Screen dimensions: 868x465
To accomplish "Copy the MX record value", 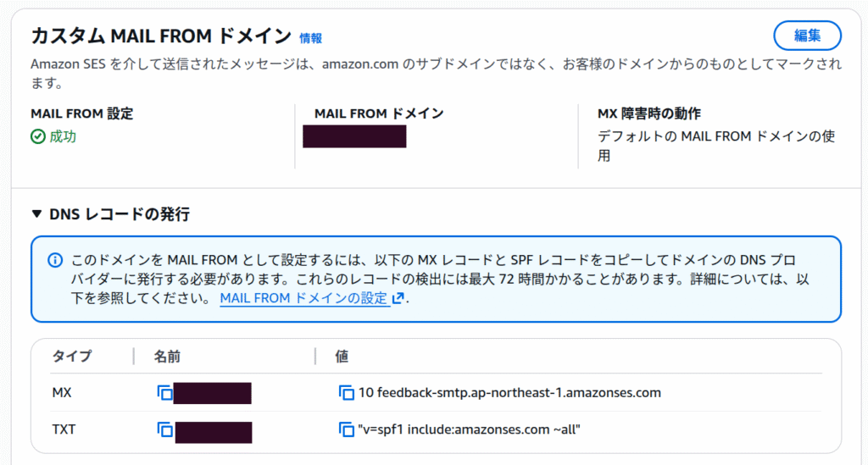I will tap(346, 393).
